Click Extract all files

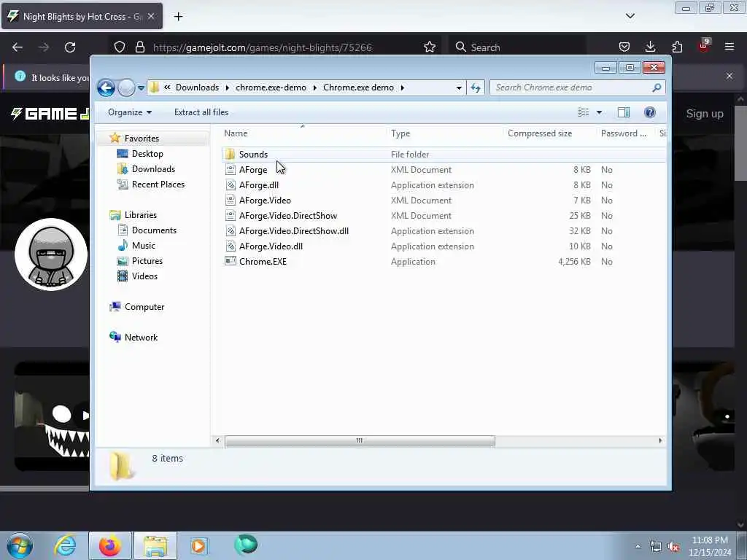click(x=201, y=112)
